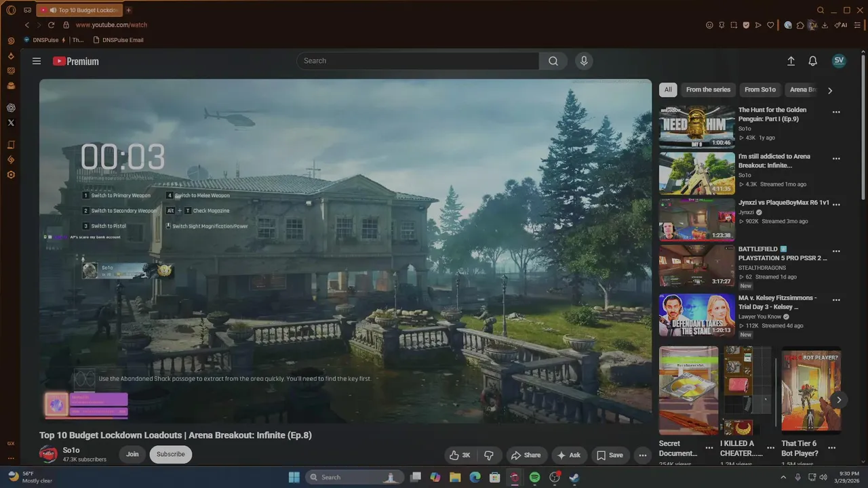Dislike the video with thumbs down

coord(488,455)
